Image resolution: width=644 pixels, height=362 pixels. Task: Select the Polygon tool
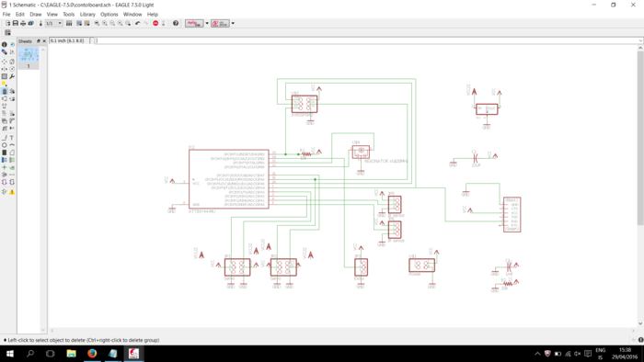(x=12, y=153)
